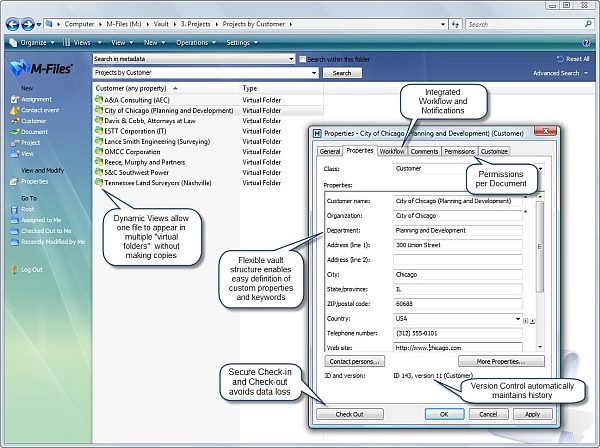Open the View menu in the toolbar
This screenshot has height=448, width=600.
[122, 42]
